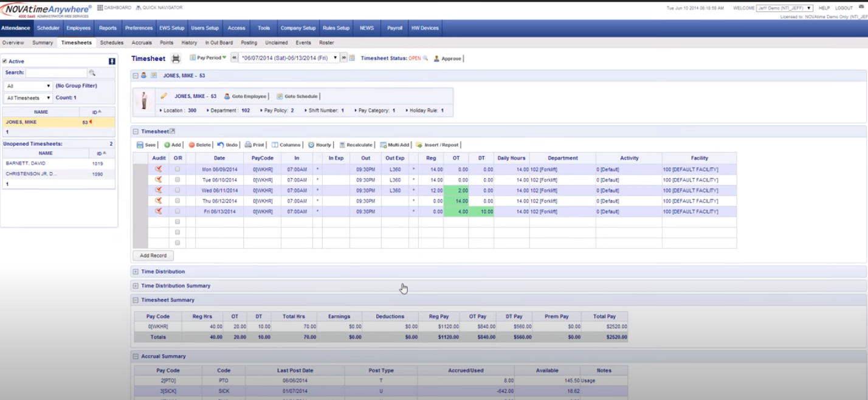
Task: Open the Employees main menu
Action: click(78, 28)
